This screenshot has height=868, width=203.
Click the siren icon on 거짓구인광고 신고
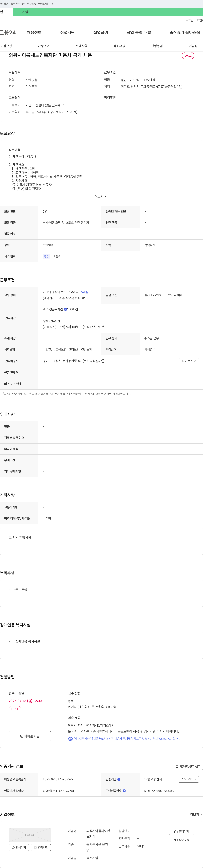tap(177, 766)
